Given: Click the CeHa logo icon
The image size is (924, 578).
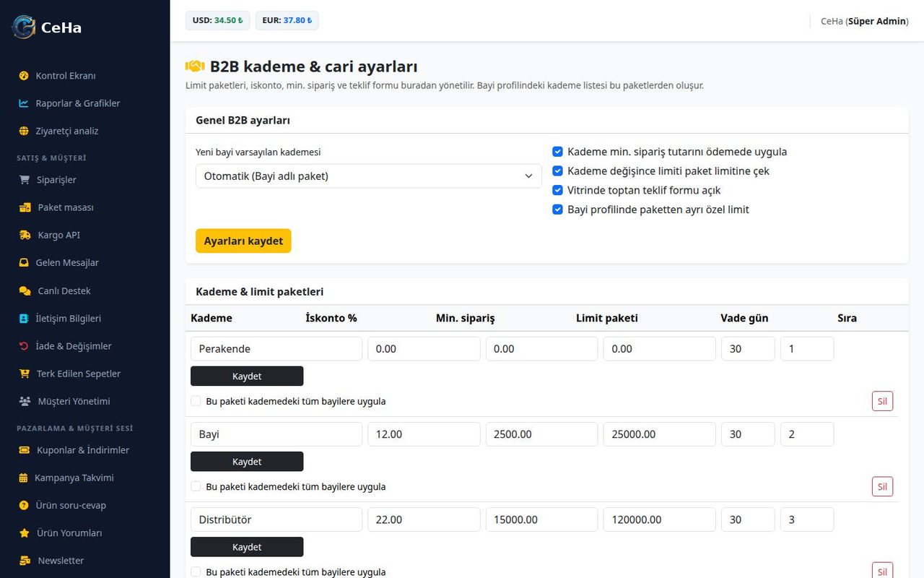Looking at the screenshot, I should [x=24, y=27].
